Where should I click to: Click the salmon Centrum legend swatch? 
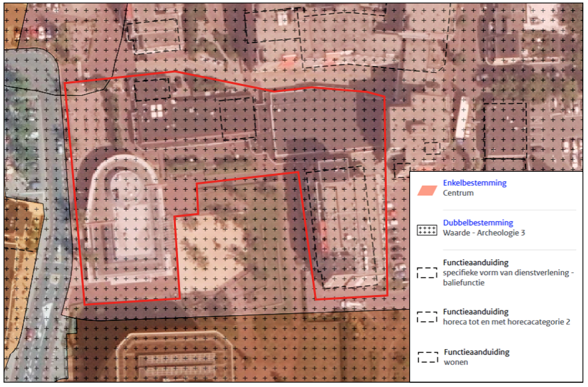427,191
